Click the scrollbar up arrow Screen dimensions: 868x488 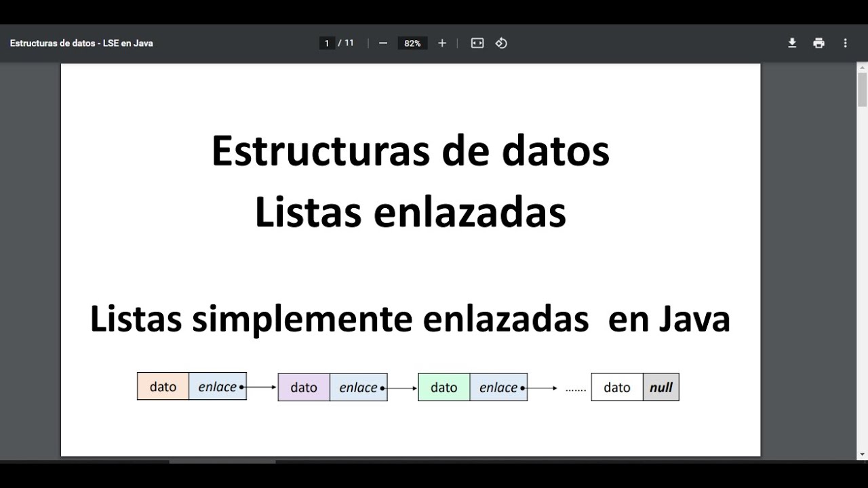(863, 67)
